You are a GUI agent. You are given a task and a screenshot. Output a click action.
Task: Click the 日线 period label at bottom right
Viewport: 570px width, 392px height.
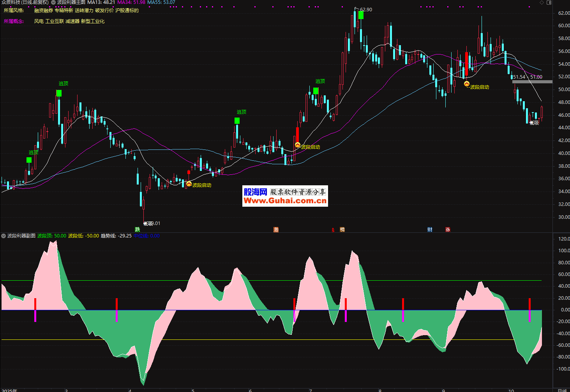pos(562,390)
